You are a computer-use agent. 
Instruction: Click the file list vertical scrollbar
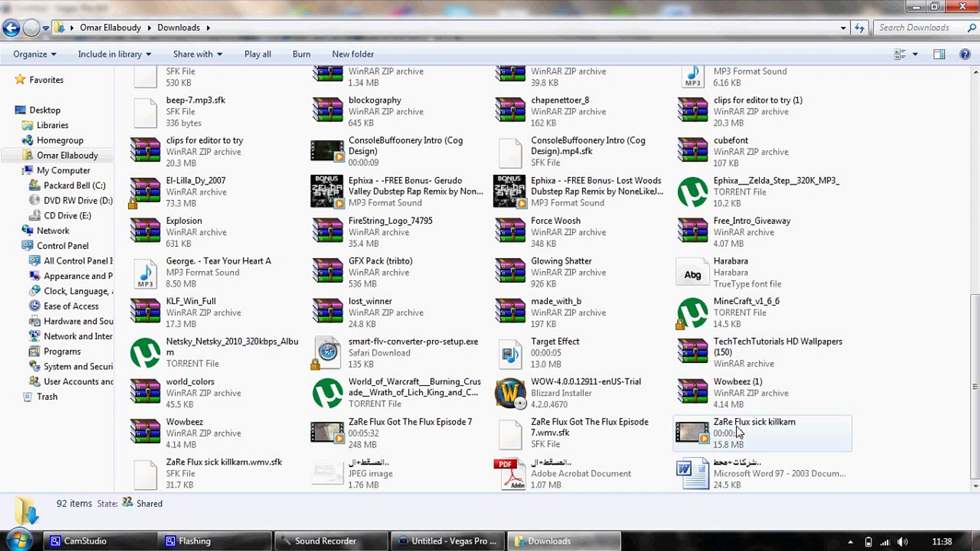pos(975,386)
